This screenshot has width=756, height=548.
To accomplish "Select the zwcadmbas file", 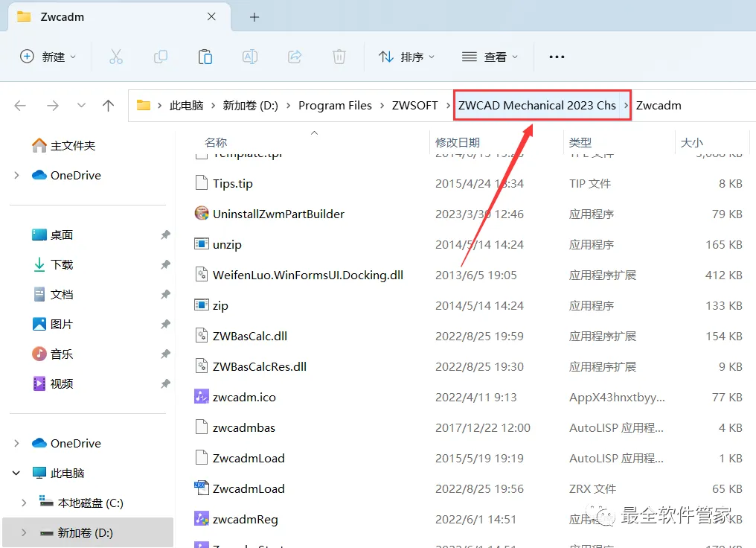I will 243,428.
